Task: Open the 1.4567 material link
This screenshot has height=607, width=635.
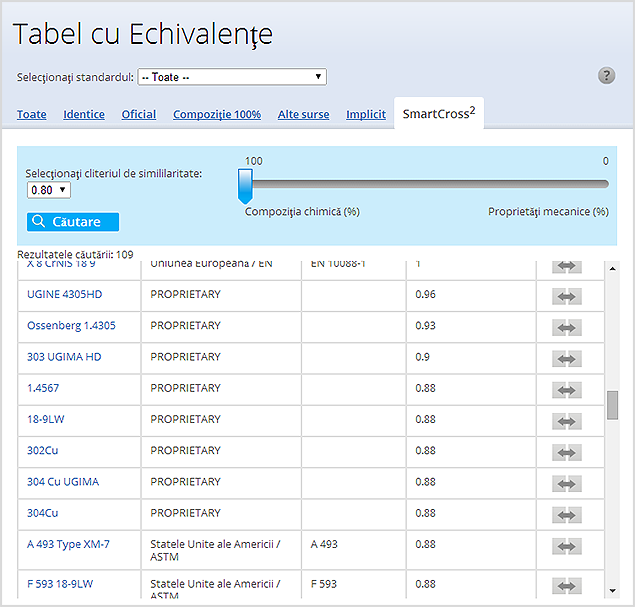Action: pos(43,388)
